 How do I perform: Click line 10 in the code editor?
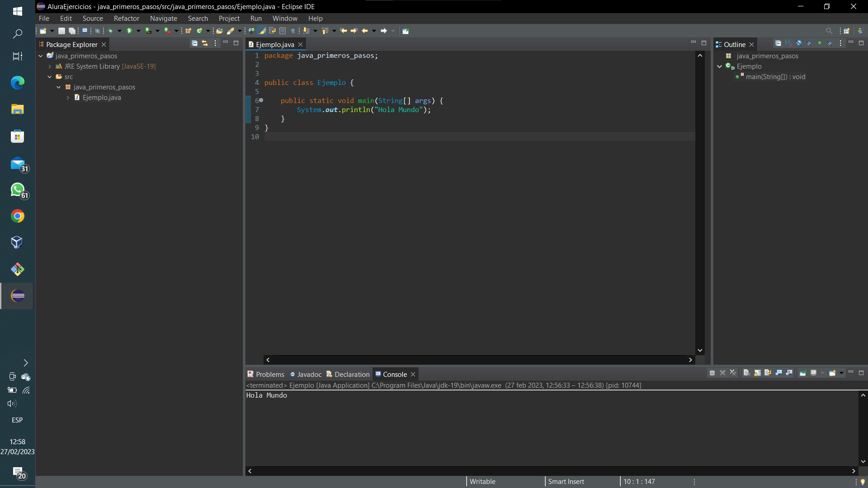click(479, 136)
